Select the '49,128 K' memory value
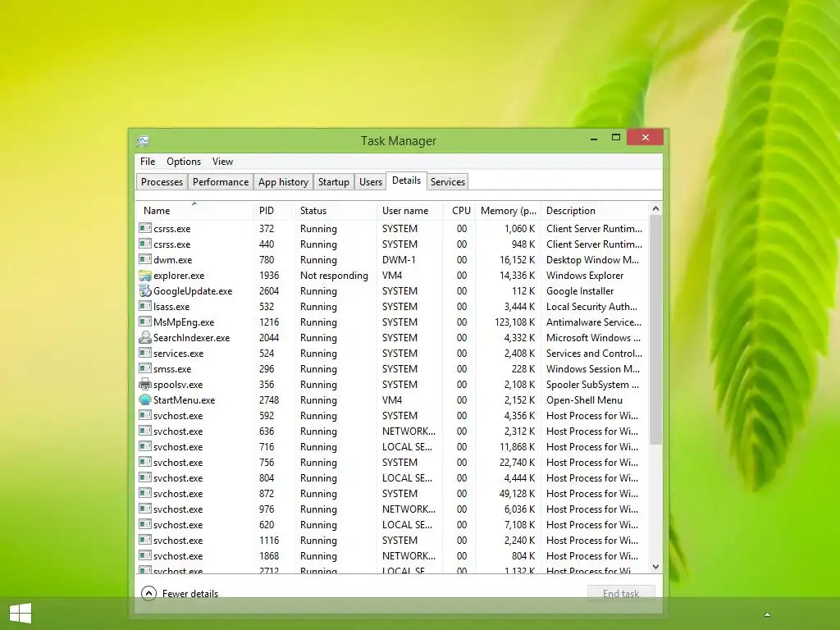840x630 pixels. 517,493
